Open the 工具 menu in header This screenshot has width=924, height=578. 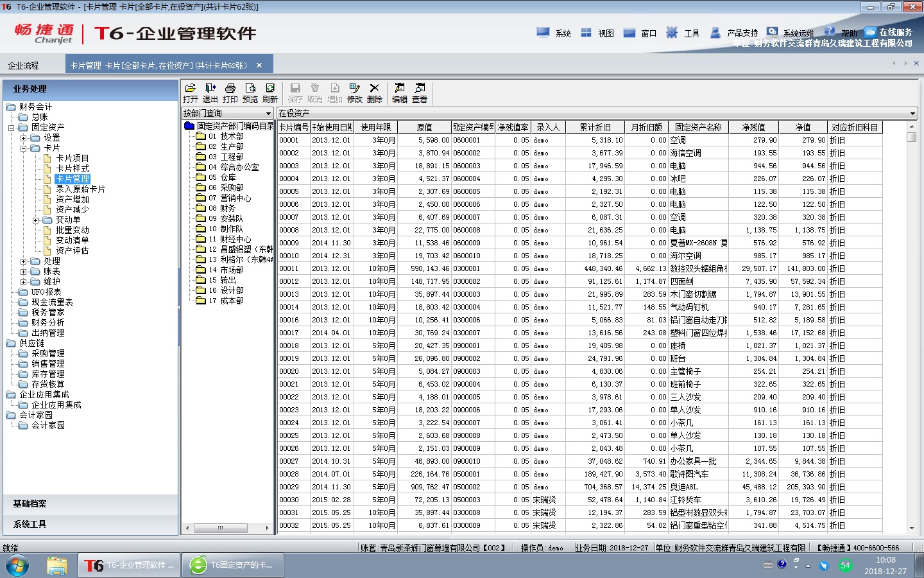coord(683,33)
